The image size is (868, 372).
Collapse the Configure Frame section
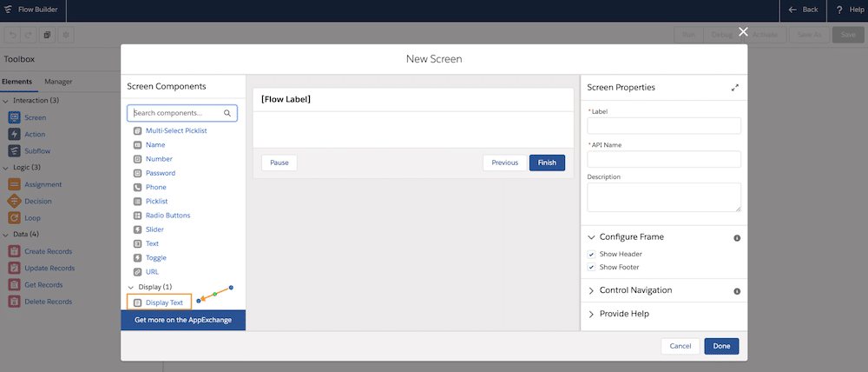(591, 237)
